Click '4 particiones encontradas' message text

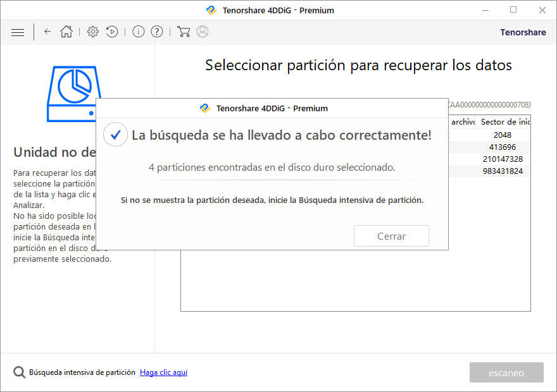tap(272, 168)
